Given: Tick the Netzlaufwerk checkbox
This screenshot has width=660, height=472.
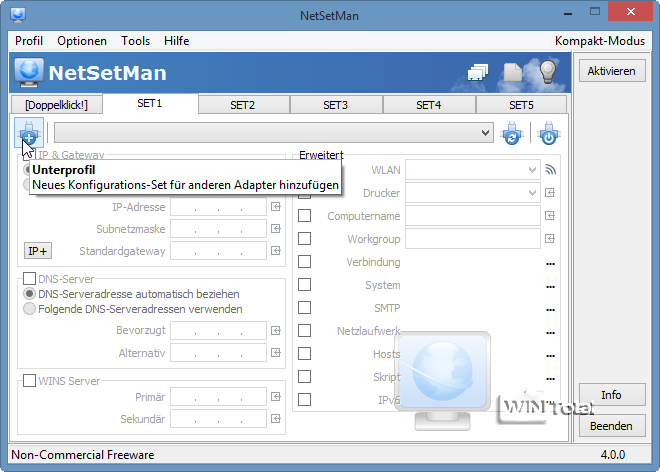Looking at the screenshot, I should pyautogui.click(x=304, y=331).
